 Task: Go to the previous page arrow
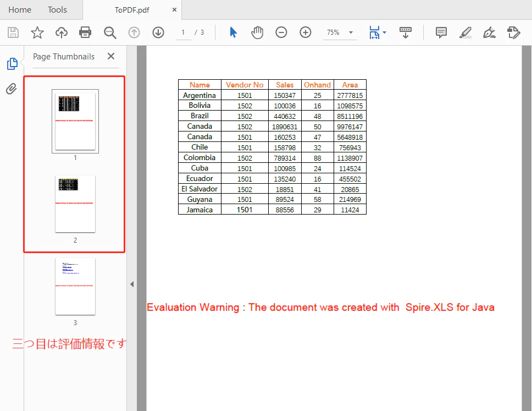click(134, 32)
